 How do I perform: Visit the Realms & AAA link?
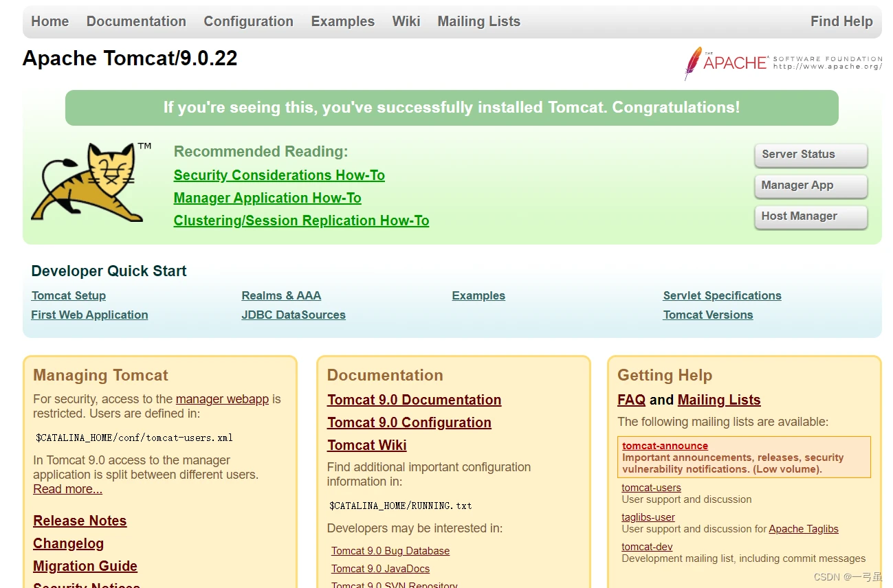click(x=281, y=295)
